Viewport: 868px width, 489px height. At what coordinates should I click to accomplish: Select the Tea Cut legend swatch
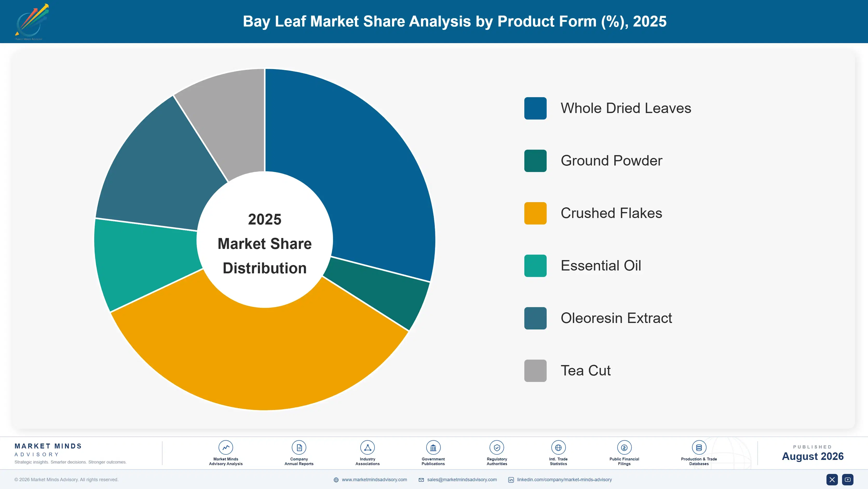pos(535,371)
